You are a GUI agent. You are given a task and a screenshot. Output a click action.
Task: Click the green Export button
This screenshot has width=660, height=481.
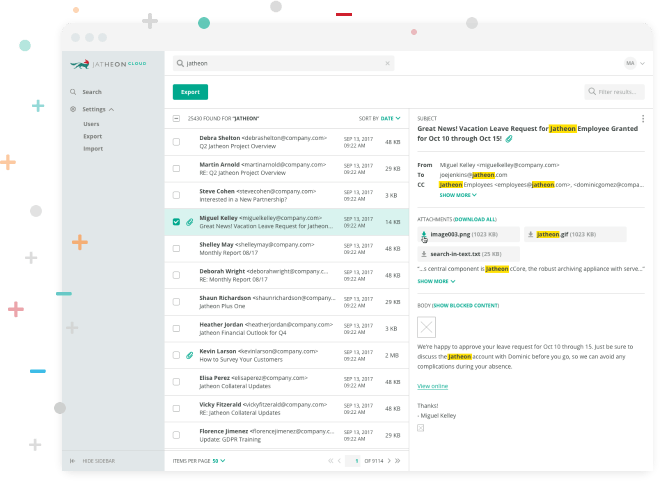[x=190, y=92]
